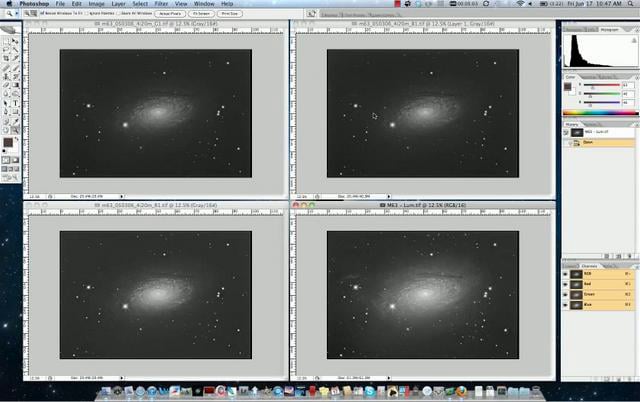Hide the Blue channel visibility eye
Image resolution: width=640 pixels, height=402 pixels.
566,305
